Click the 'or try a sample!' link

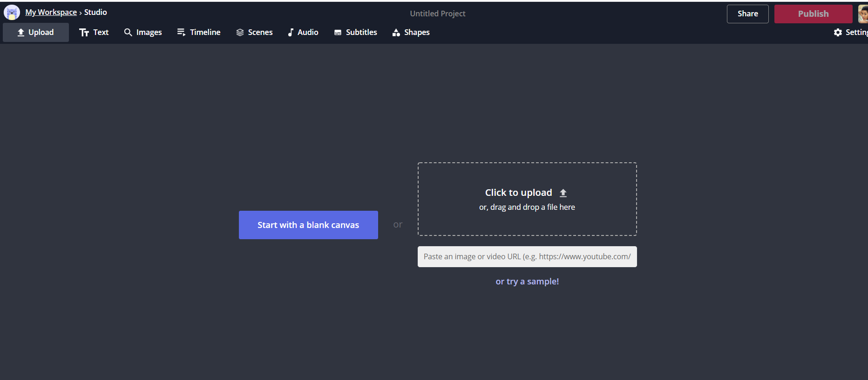pos(527,282)
